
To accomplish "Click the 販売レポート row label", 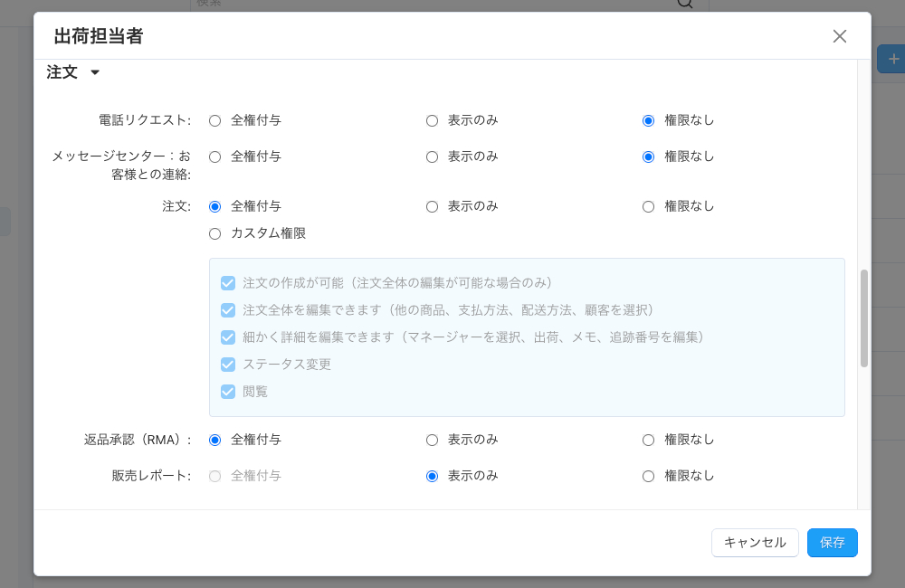I will tap(151, 476).
